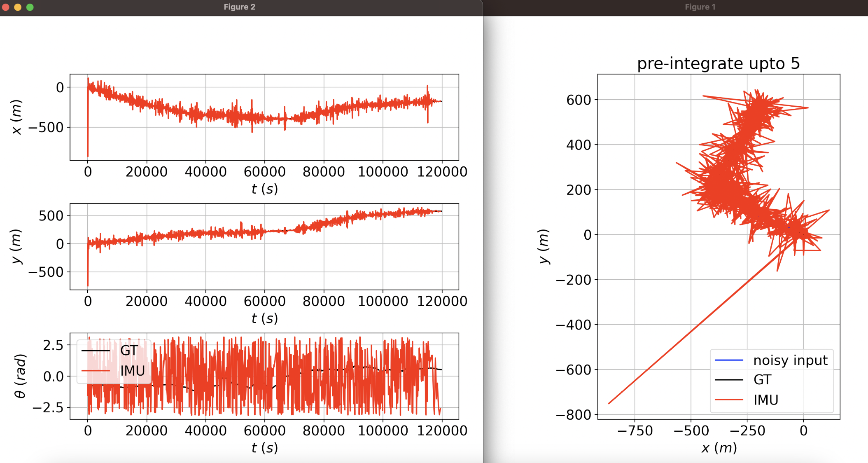868x463 pixels.
Task: Click the '600' y-axis tick in Figure 1
Action: pos(578,100)
